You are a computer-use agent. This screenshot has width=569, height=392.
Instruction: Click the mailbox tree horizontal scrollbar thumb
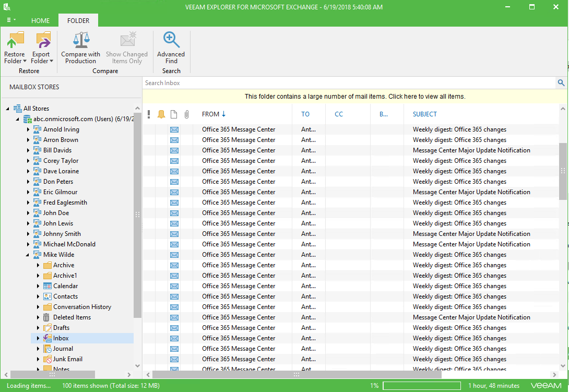pos(53,374)
